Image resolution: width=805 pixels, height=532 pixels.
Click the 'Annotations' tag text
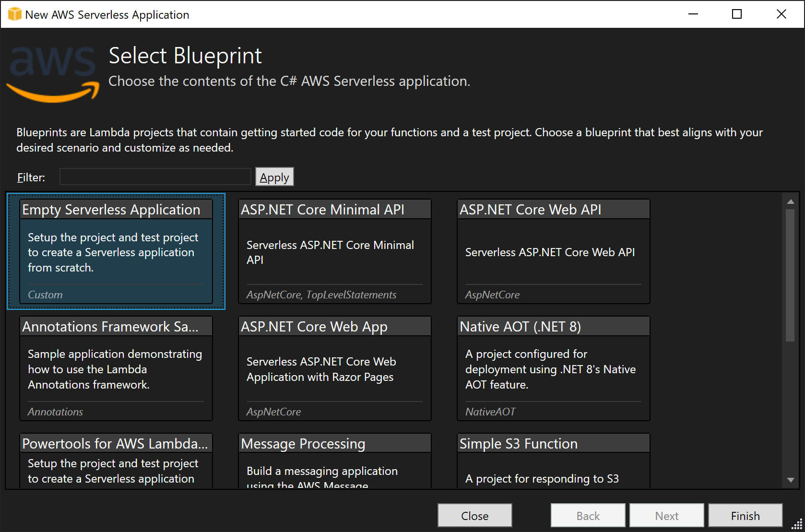point(55,412)
